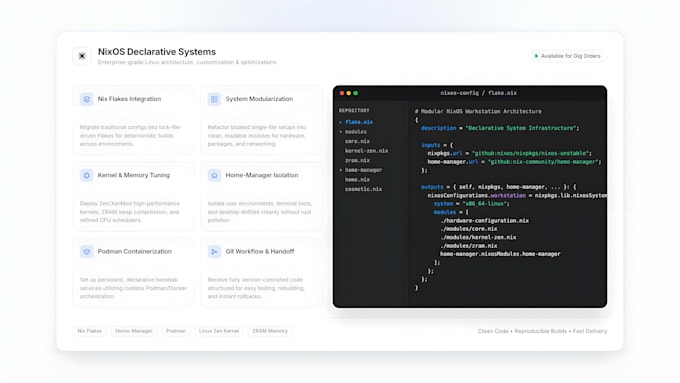Click the Podman tag
The image size is (680, 383).
[x=176, y=331]
